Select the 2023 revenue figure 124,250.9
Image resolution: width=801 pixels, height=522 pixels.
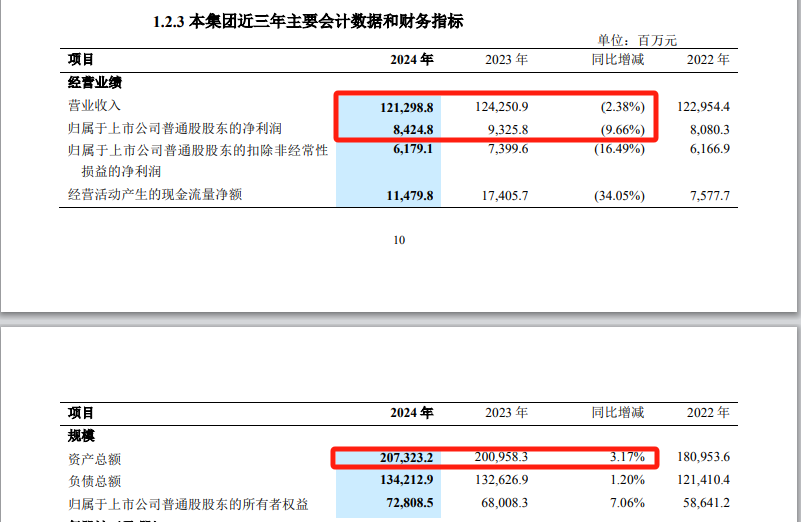tap(502, 107)
